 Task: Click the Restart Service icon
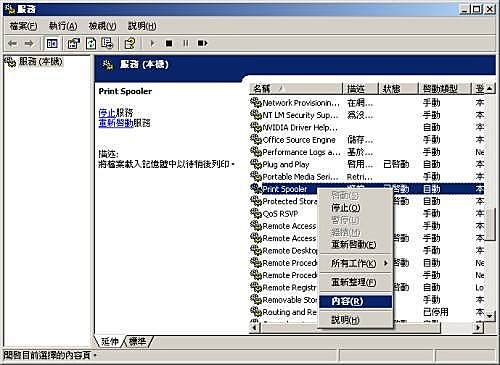click(202, 43)
